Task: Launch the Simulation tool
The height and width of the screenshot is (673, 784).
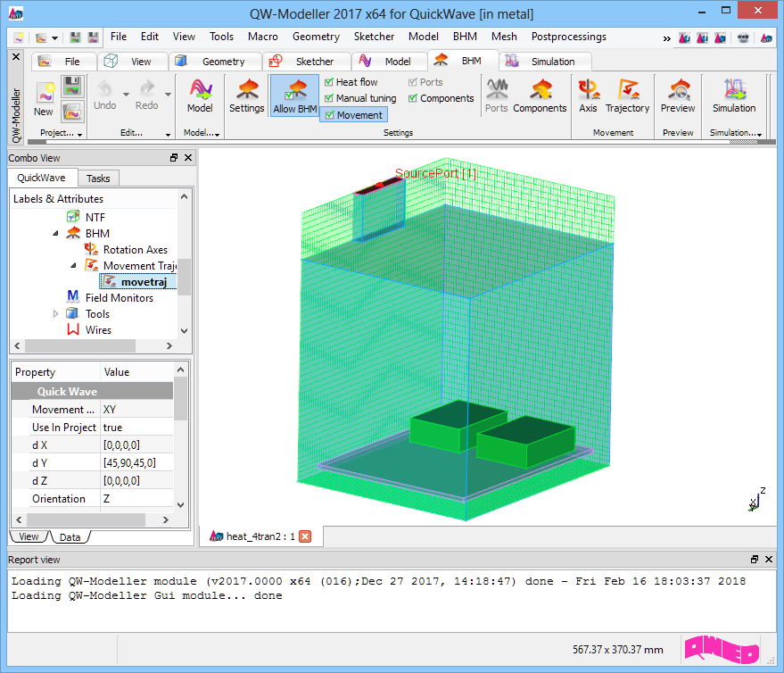Action: point(733,96)
